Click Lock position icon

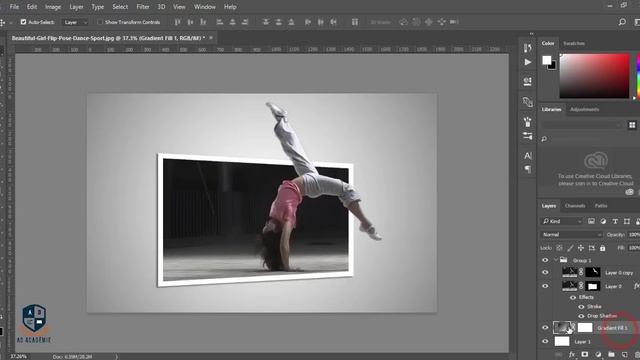pyautogui.click(x=581, y=248)
